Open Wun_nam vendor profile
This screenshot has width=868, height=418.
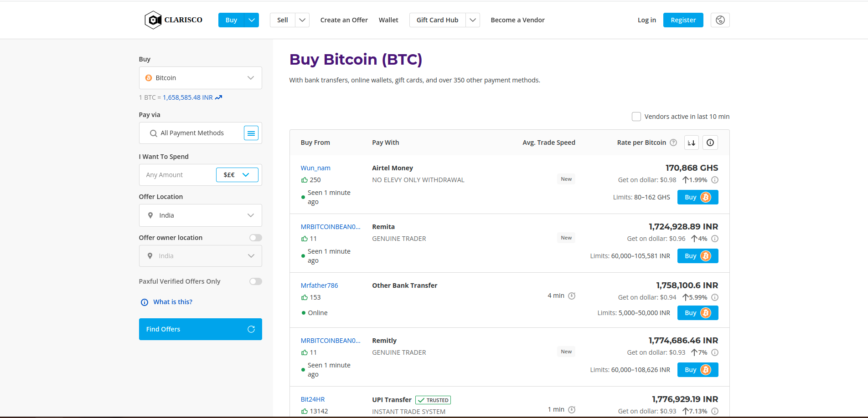click(x=315, y=168)
